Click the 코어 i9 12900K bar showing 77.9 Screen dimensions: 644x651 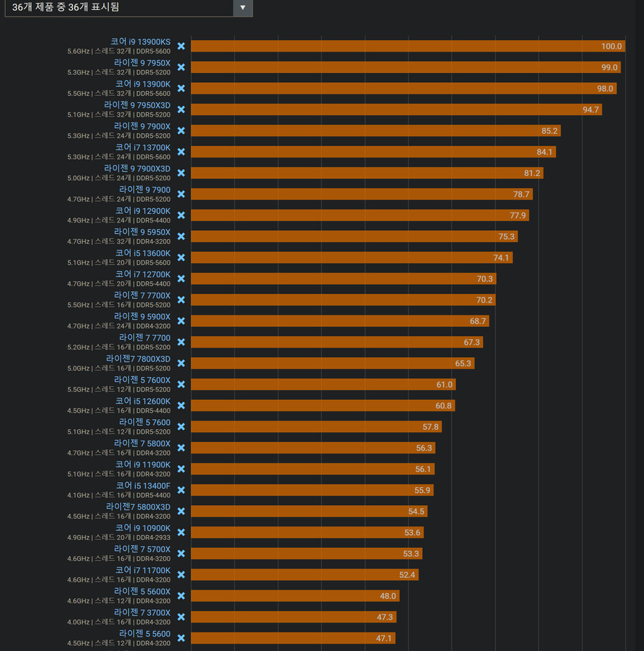359,215
